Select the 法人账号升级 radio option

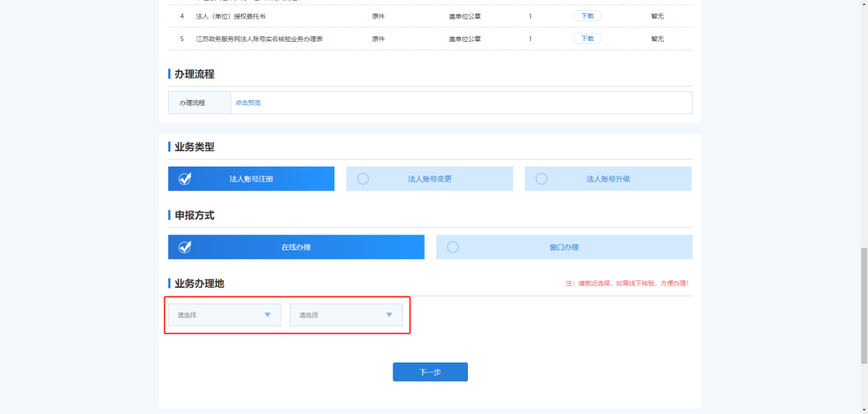tap(608, 179)
